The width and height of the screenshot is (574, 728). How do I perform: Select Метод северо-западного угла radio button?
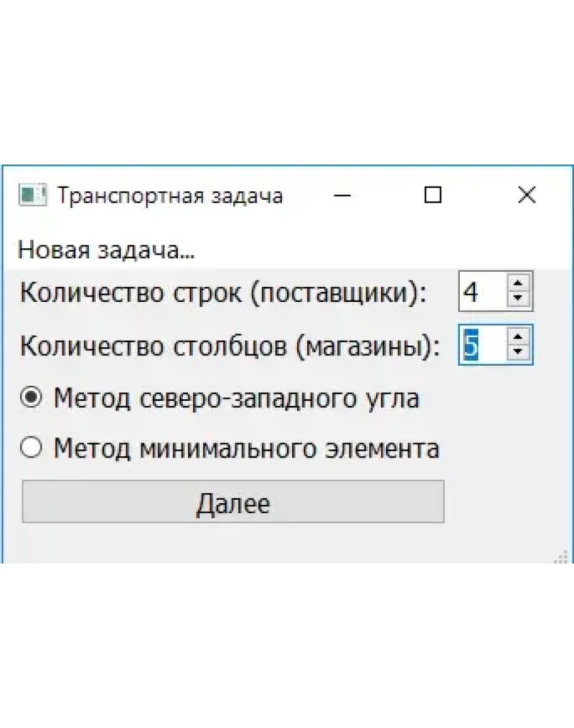(32, 398)
